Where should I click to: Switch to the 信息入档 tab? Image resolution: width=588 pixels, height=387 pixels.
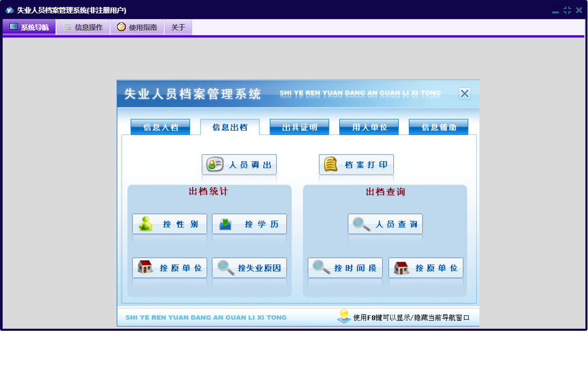(x=161, y=127)
